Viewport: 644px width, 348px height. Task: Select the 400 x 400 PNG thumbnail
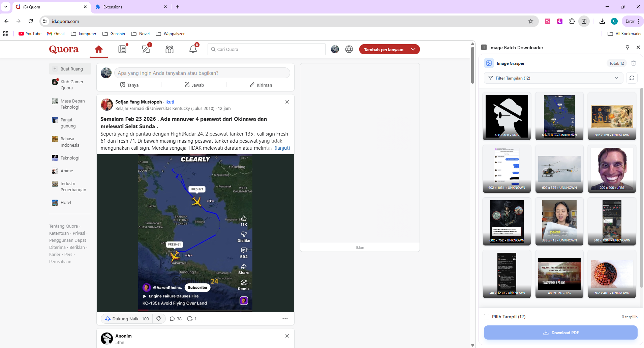click(507, 116)
